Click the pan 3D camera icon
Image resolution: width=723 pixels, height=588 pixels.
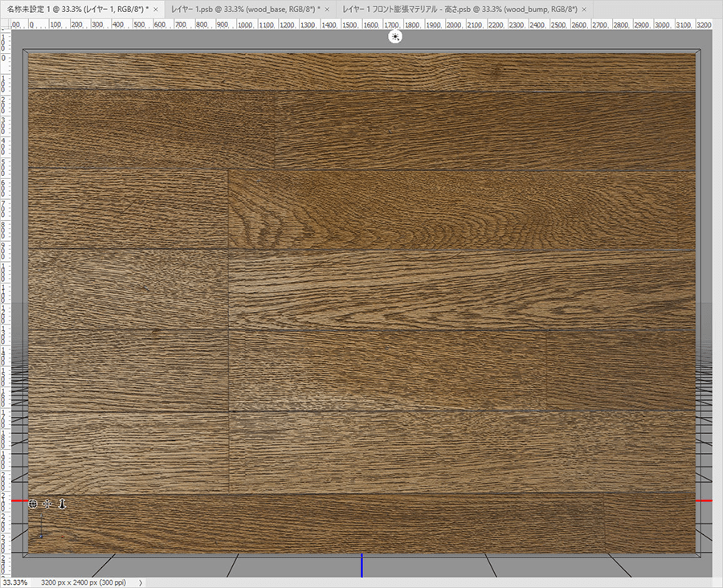coord(47,504)
